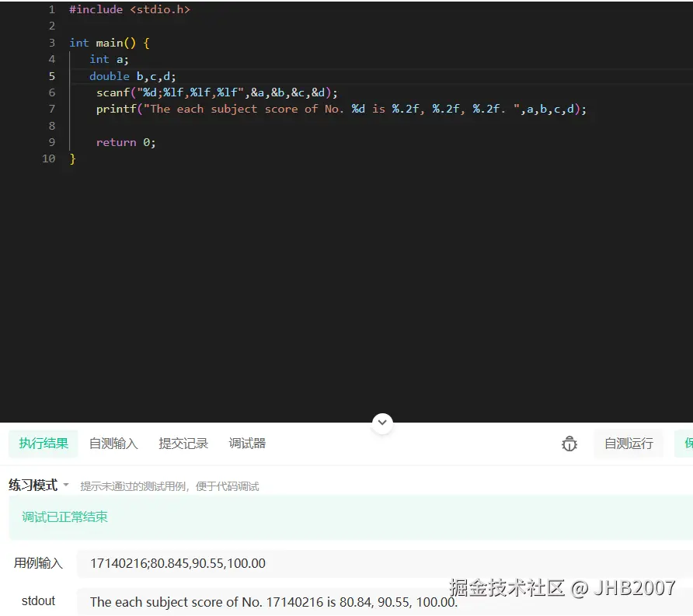The width and height of the screenshot is (693, 616).
Task: Click the #include <stdio.h> directive
Action: pos(129,9)
